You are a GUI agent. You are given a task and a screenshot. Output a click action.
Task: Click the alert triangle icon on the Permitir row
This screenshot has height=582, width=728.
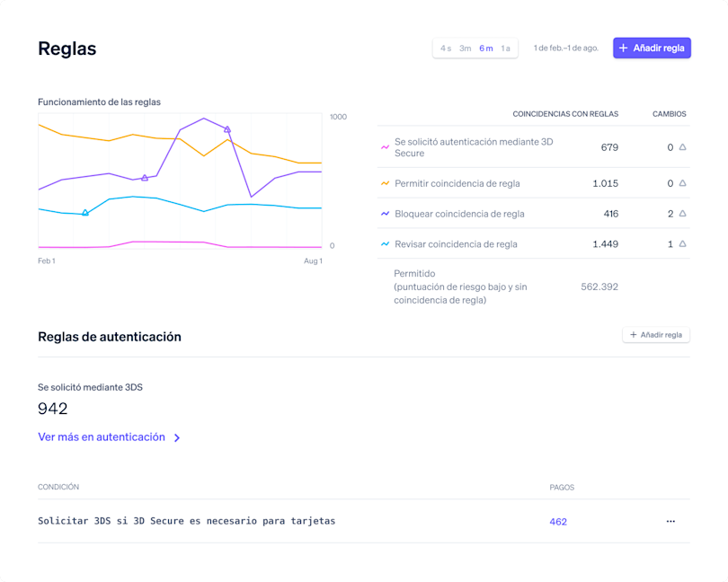(680, 183)
